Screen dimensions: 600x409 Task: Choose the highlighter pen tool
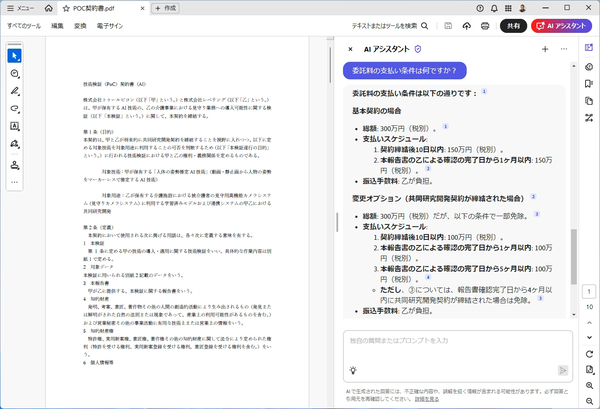point(15,91)
